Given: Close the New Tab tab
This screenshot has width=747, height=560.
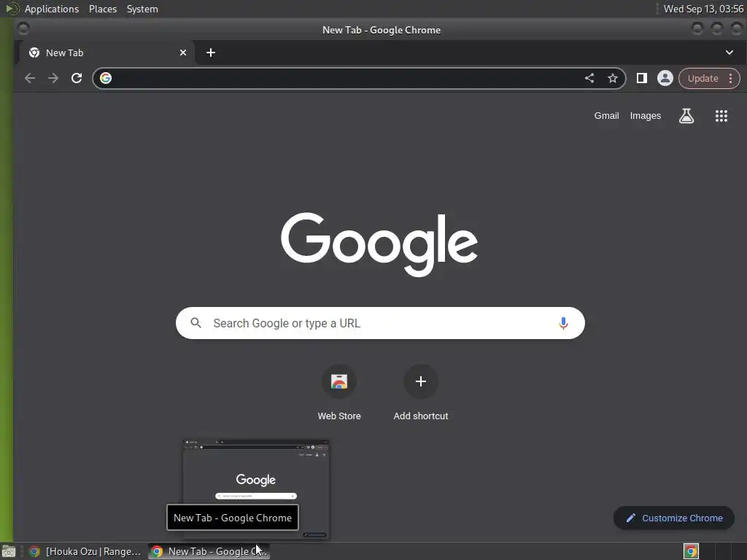Looking at the screenshot, I should pos(183,52).
